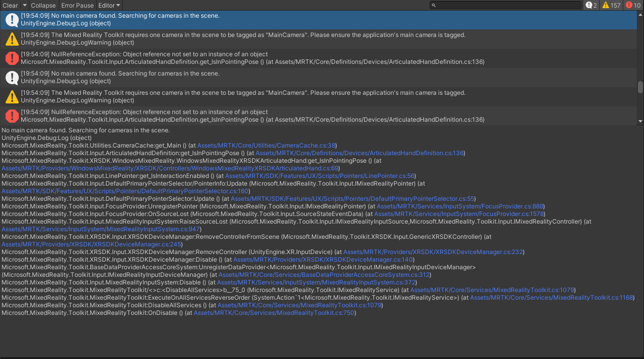Open the Editor menu in the toolbar
644x359 pixels.
coord(109,5)
